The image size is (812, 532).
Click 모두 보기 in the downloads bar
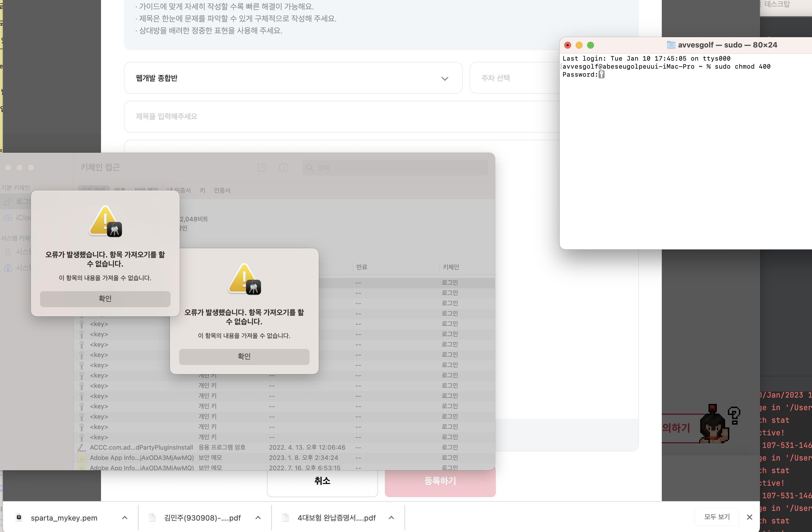pos(717,517)
